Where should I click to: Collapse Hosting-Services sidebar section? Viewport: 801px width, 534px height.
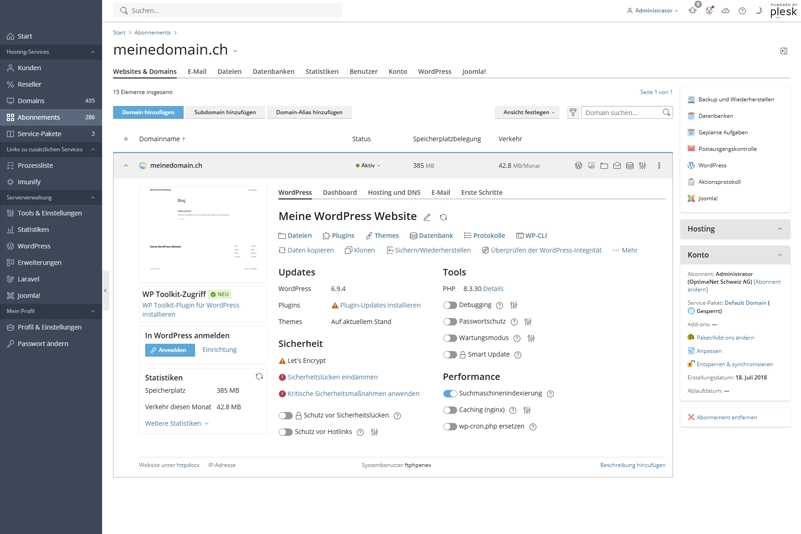coord(92,52)
